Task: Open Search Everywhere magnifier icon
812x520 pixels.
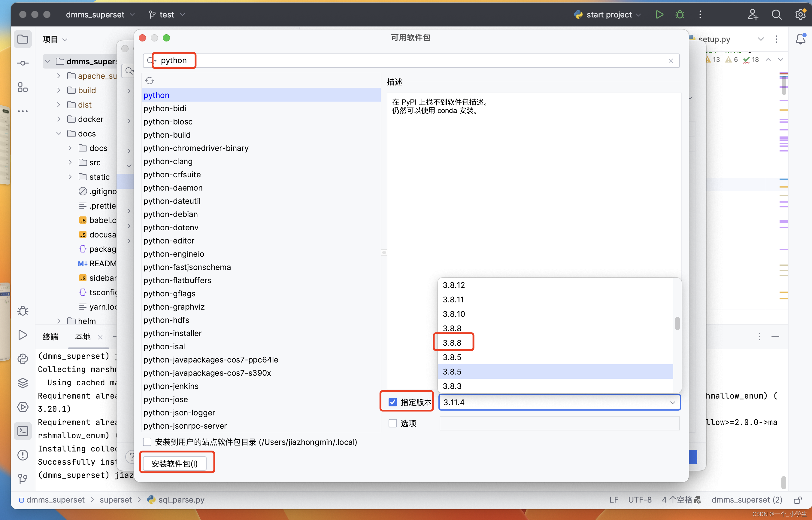Action: [776, 14]
